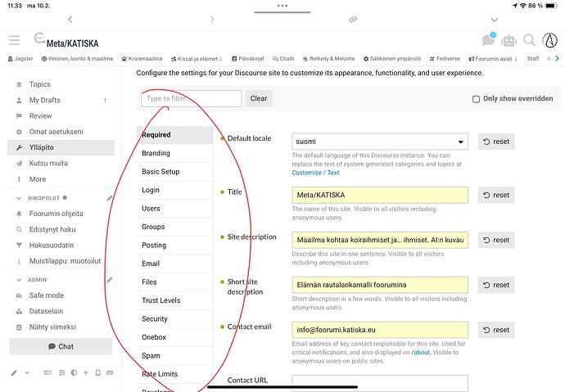Select the Security settings tab
Viewport: 565px width, 392px height.
click(x=174, y=319)
